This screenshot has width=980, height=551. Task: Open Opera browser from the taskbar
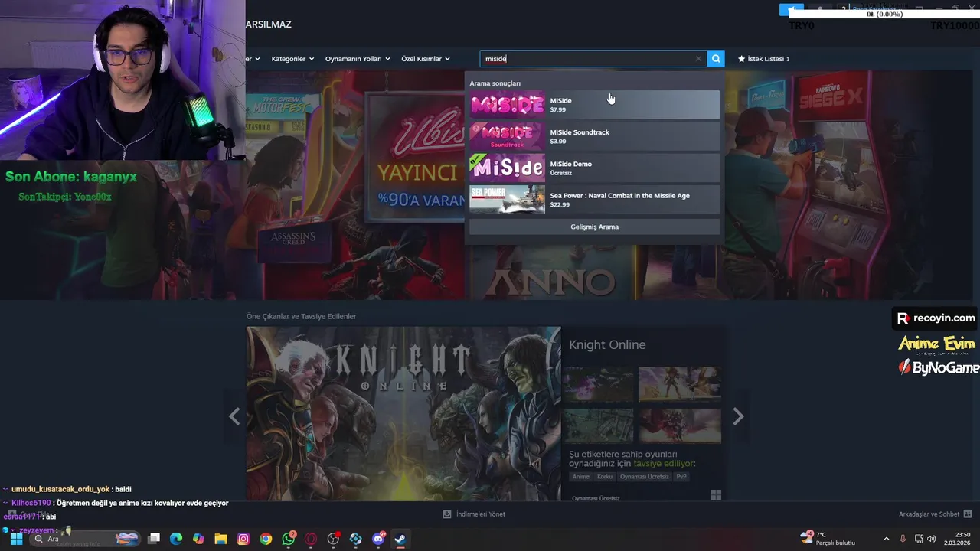point(311,539)
